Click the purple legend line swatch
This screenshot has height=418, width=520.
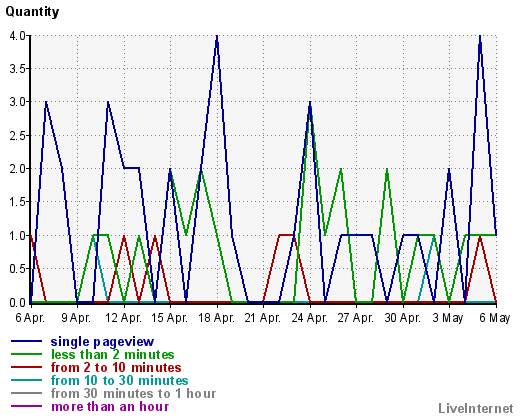[27, 406]
